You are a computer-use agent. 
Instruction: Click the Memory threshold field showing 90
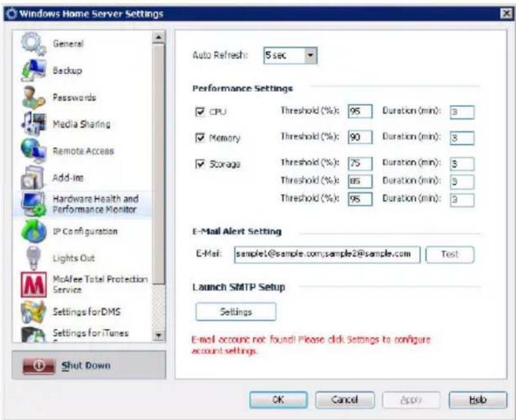pos(360,137)
